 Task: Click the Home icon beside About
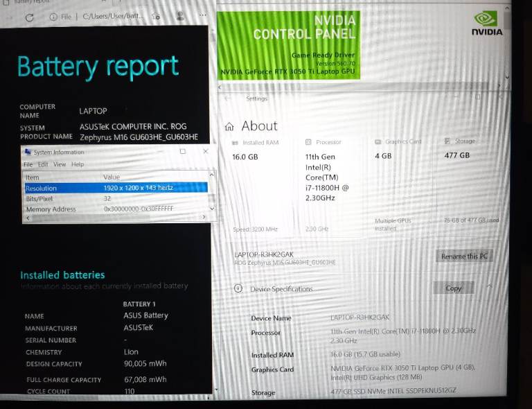pos(229,127)
